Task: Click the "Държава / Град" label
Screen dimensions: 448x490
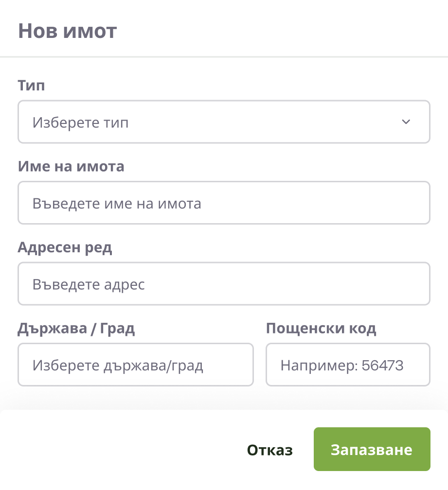Action: pos(76,329)
